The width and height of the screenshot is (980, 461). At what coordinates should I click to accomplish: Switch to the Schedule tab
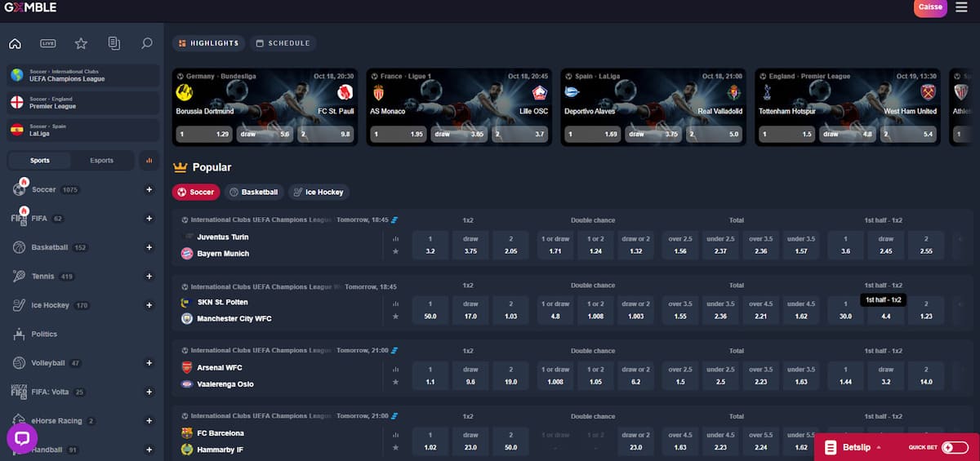[283, 43]
